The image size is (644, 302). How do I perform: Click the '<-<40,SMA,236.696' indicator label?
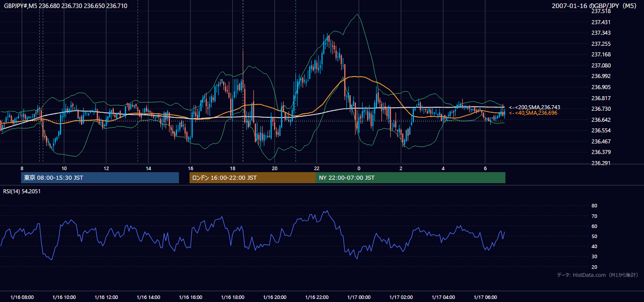point(533,113)
